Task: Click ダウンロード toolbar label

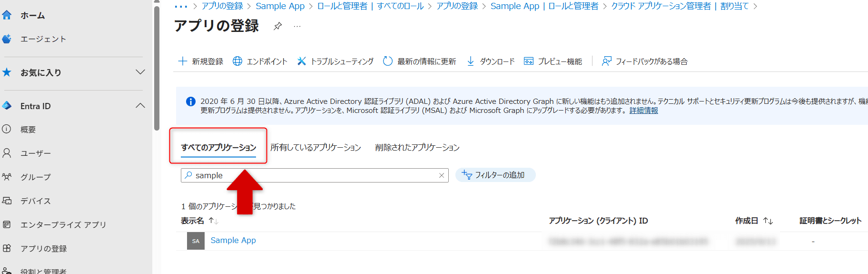Action: point(497,61)
